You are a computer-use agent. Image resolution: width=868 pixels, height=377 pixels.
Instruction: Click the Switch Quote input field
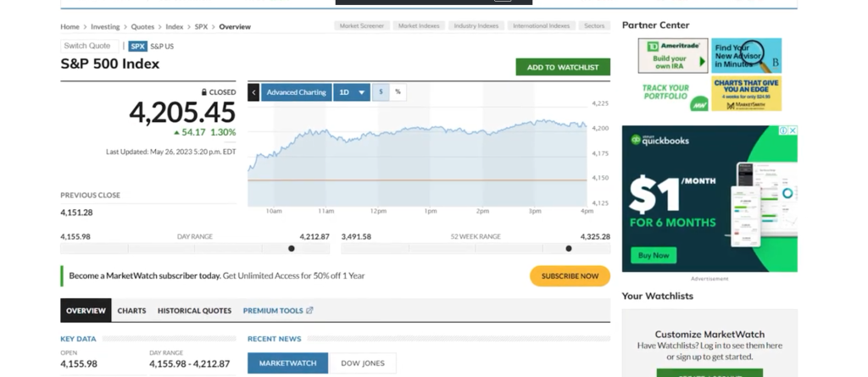pos(90,46)
